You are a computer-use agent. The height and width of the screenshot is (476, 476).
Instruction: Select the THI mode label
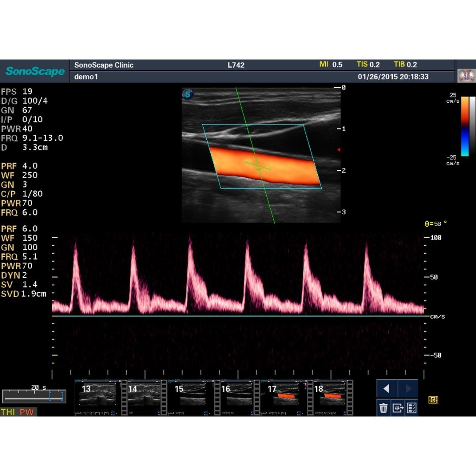click(7, 412)
